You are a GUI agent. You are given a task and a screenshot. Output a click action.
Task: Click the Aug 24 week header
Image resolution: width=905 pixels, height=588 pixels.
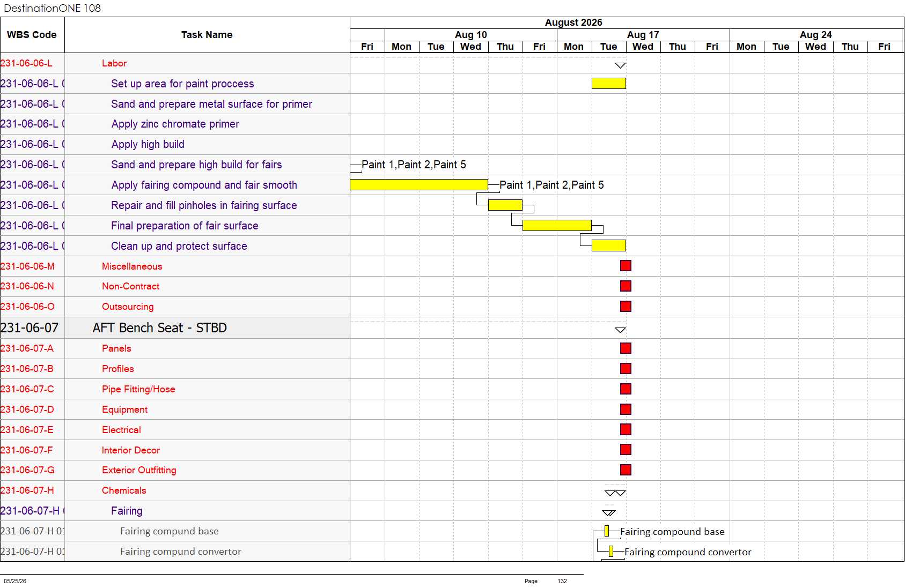(x=816, y=35)
